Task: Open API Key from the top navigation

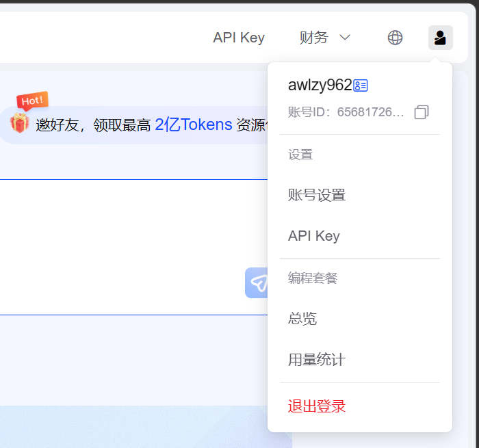Action: click(238, 38)
